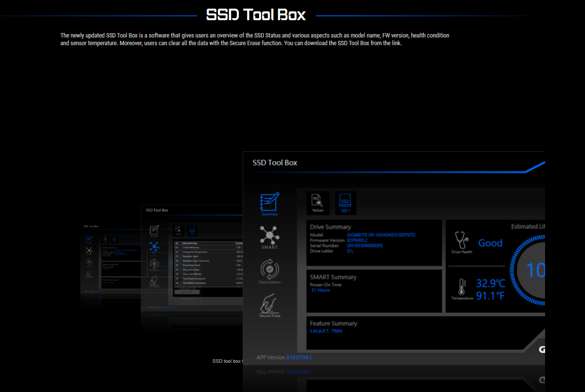Click the blue GIGABYTE model name text
Image resolution: width=585 pixels, height=392 pixels.
(381, 235)
